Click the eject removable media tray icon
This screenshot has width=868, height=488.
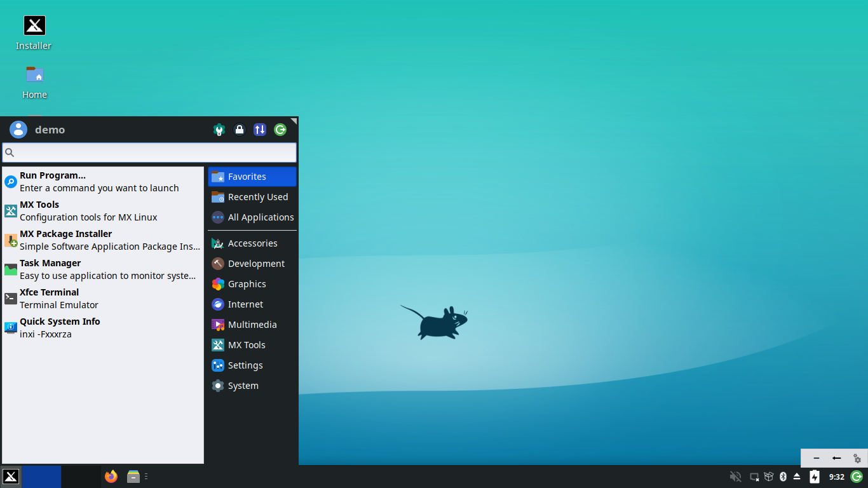(x=797, y=477)
